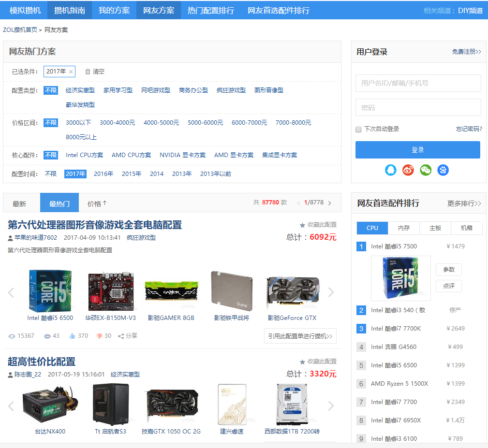
Task: Focus the 密码 password field
Action: click(418, 108)
